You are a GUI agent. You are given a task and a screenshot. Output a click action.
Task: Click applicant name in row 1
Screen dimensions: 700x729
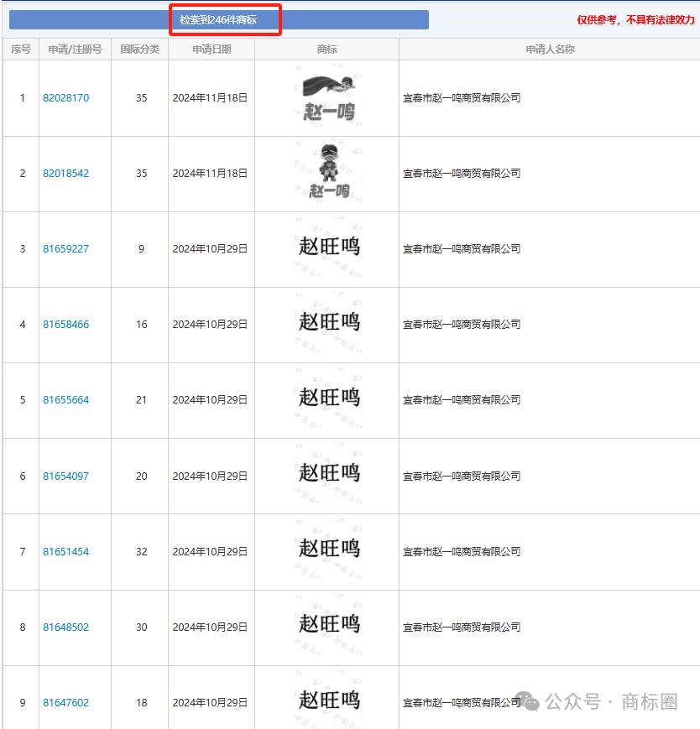tap(462, 98)
